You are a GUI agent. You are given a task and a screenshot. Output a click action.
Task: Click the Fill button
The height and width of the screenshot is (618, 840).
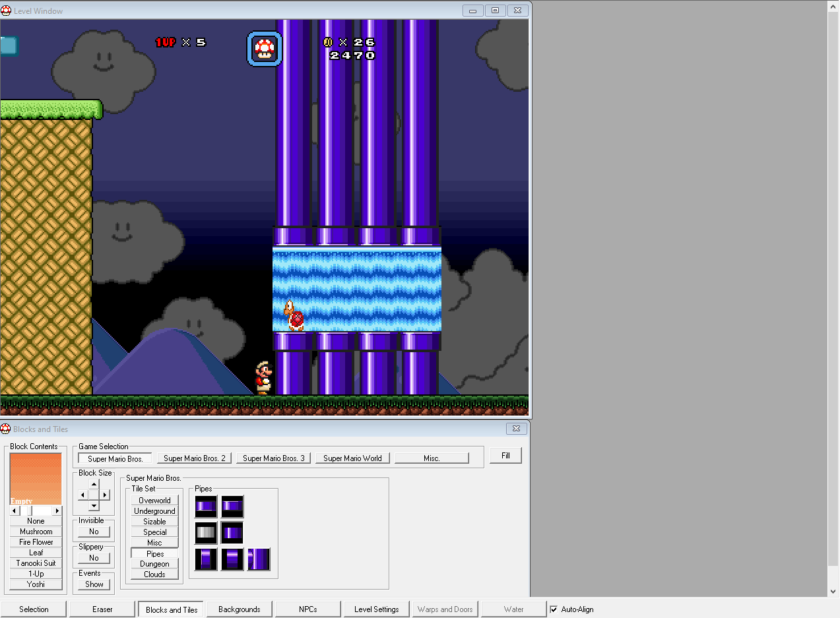pyautogui.click(x=505, y=456)
